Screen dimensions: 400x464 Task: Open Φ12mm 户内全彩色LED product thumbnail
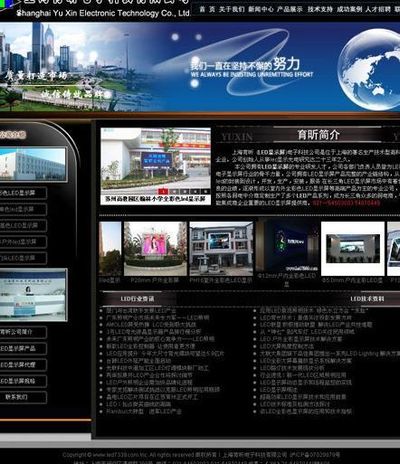pos(287,247)
